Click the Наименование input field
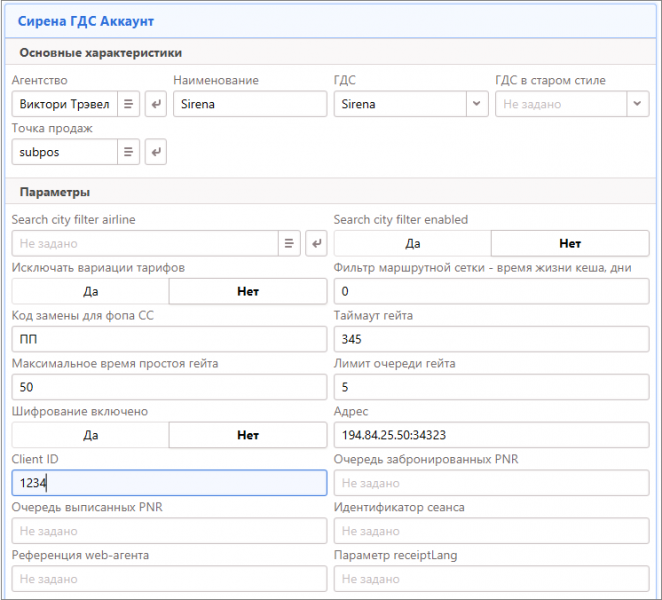Image resolution: width=662 pixels, height=600 pixels. coord(250,104)
